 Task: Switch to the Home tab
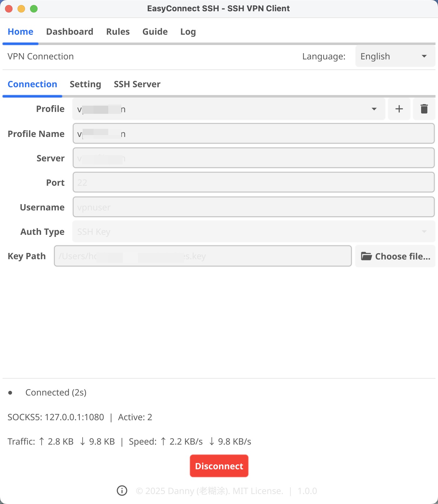(x=20, y=32)
